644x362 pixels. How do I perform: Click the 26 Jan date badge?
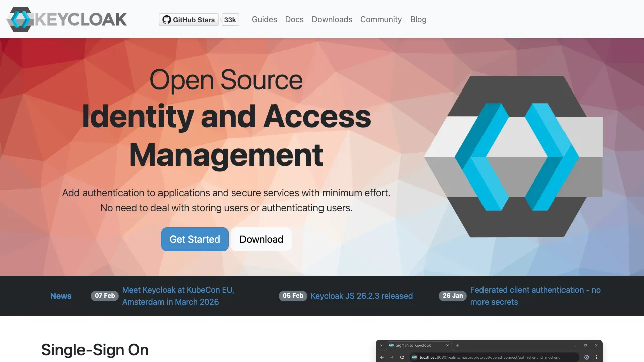(x=453, y=296)
